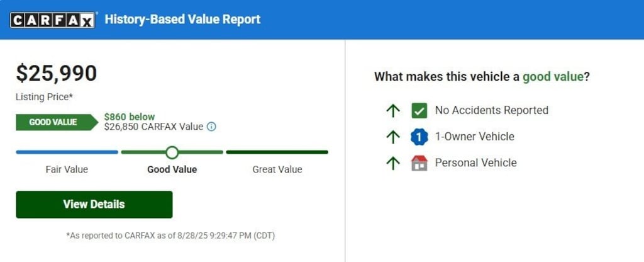Click History-Based Value Report title
Image resolution: width=644 pixels, height=262 pixels.
point(182,20)
